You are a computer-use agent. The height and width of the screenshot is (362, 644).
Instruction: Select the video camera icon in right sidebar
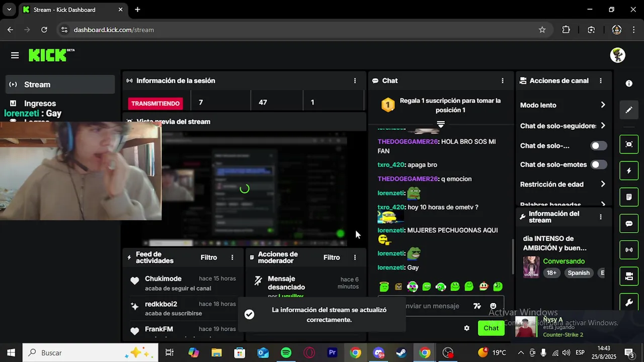pos(629,276)
